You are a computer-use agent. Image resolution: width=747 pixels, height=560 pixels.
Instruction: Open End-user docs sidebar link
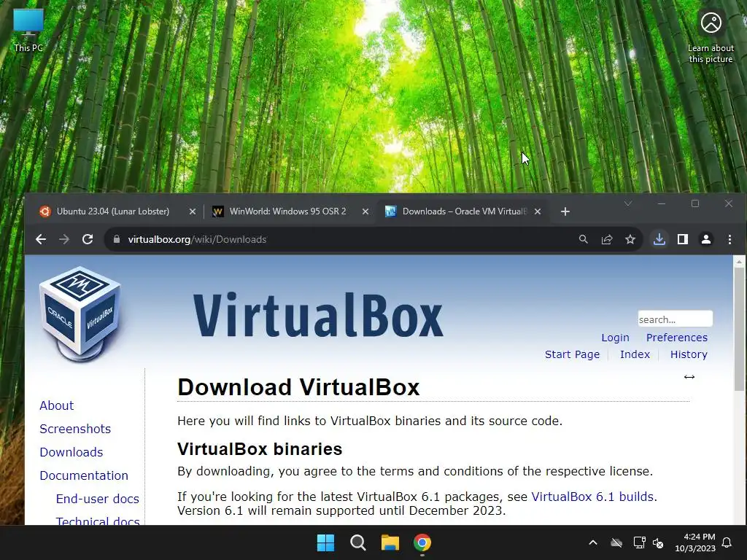tap(97, 499)
